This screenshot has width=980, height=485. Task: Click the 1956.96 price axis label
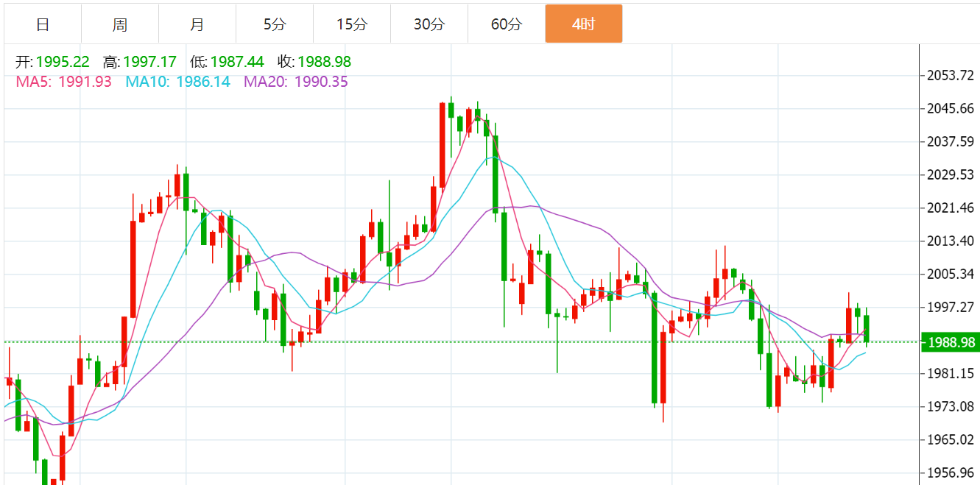click(951, 472)
